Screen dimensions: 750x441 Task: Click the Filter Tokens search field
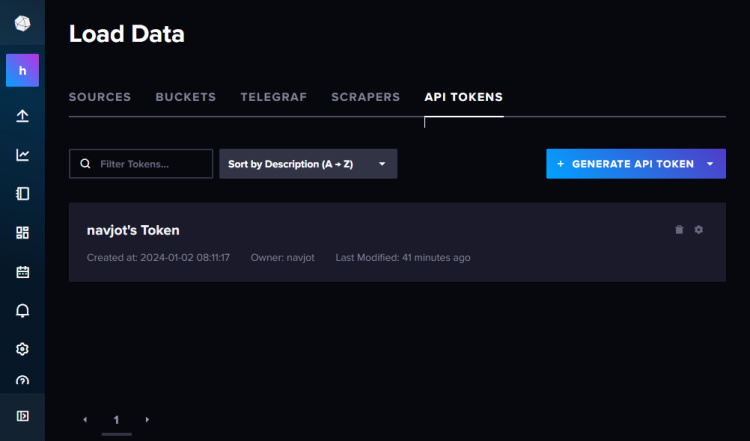(141, 164)
